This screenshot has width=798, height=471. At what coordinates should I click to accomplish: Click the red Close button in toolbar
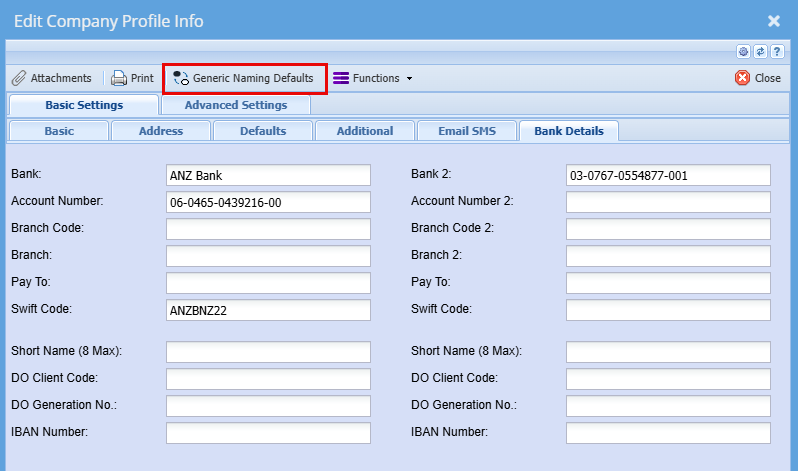(758, 78)
